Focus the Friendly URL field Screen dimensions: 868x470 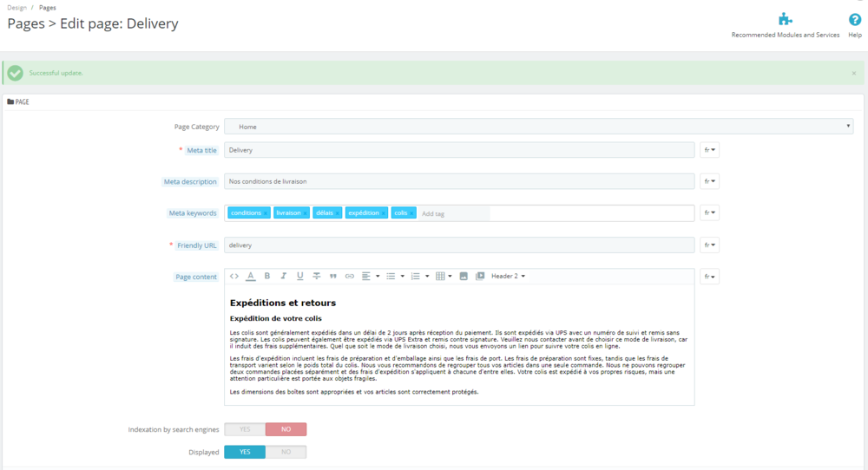(459, 245)
